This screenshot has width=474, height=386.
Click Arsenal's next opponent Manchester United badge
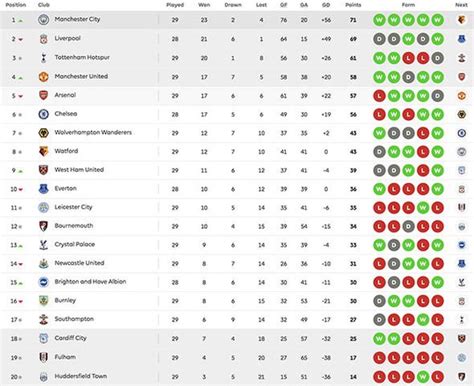click(461, 96)
